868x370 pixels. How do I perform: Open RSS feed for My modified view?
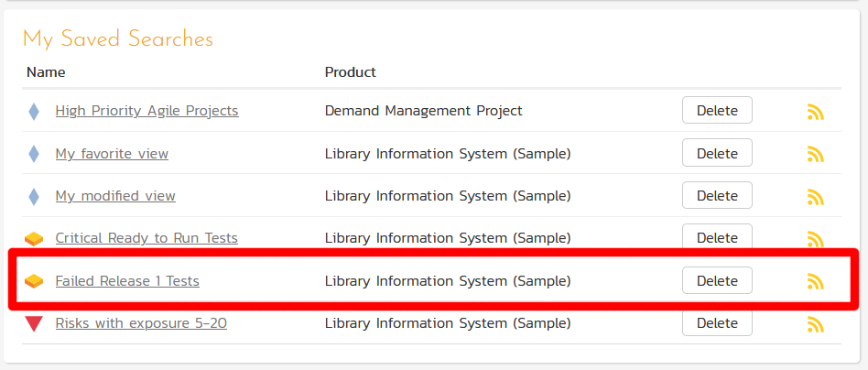coord(815,196)
